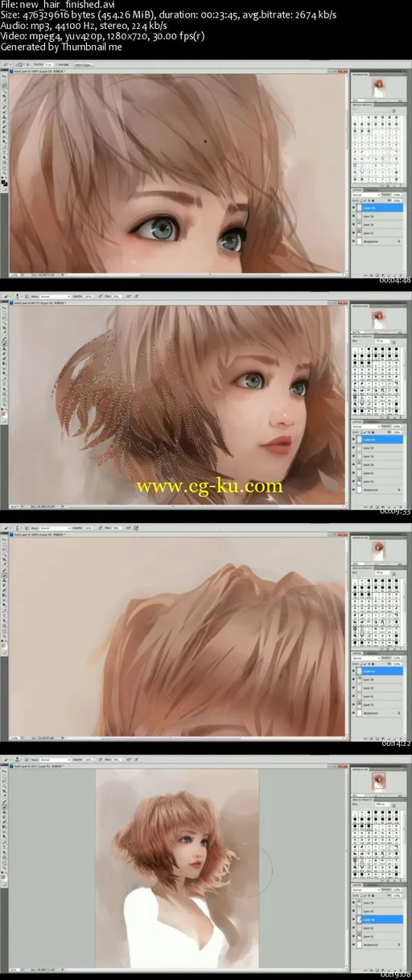Open brush Mode dropdown in 00:19:08 options bar

coord(56,760)
